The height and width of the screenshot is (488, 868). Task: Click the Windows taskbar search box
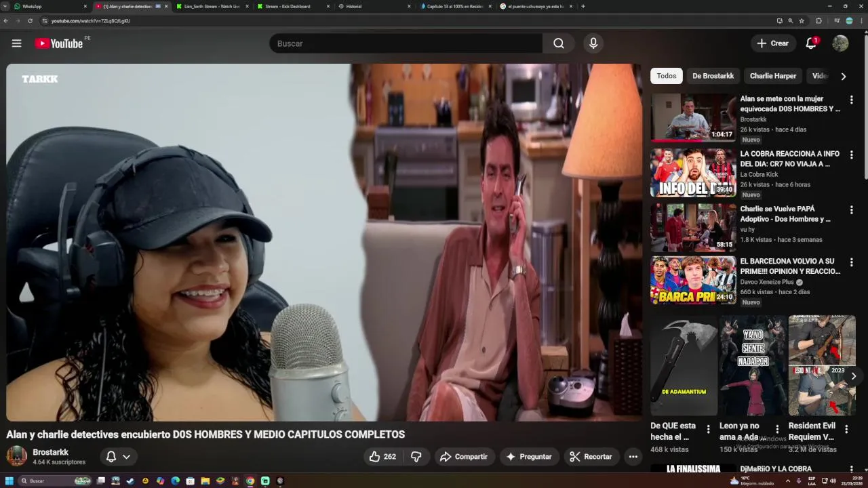click(x=54, y=481)
